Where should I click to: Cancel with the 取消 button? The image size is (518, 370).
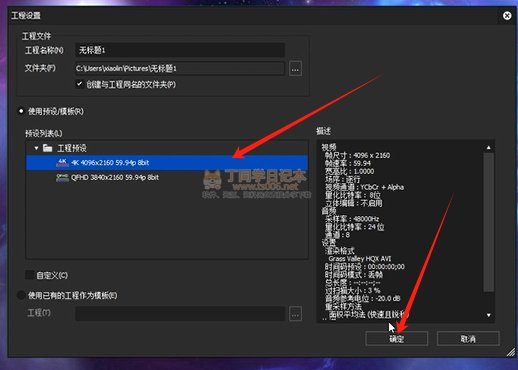pyautogui.click(x=468, y=339)
